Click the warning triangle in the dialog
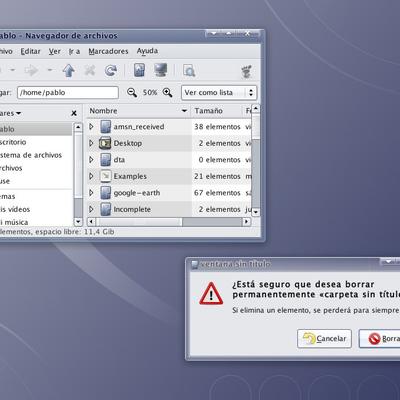The height and width of the screenshot is (400, 400). (x=211, y=294)
